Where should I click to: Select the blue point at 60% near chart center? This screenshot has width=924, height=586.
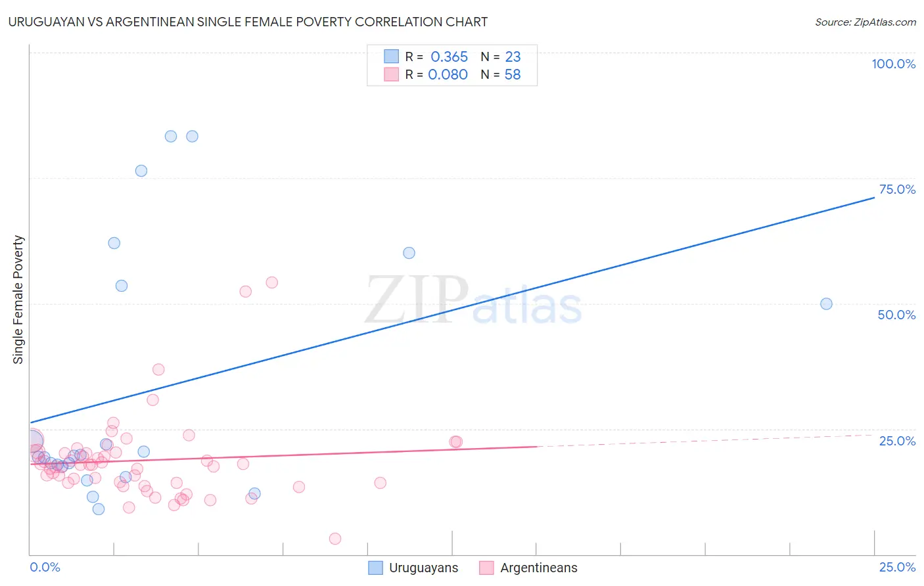tap(409, 253)
